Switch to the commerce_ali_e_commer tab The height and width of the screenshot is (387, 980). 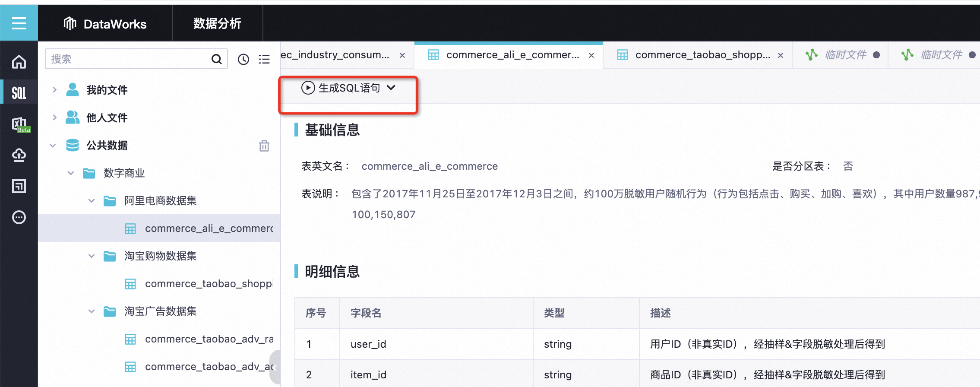[x=509, y=55]
